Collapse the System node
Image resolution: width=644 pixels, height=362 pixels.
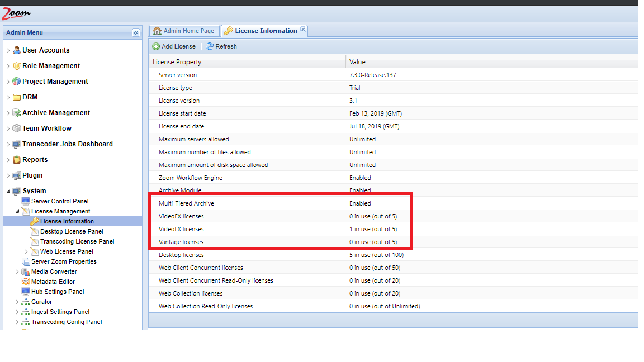click(x=8, y=191)
